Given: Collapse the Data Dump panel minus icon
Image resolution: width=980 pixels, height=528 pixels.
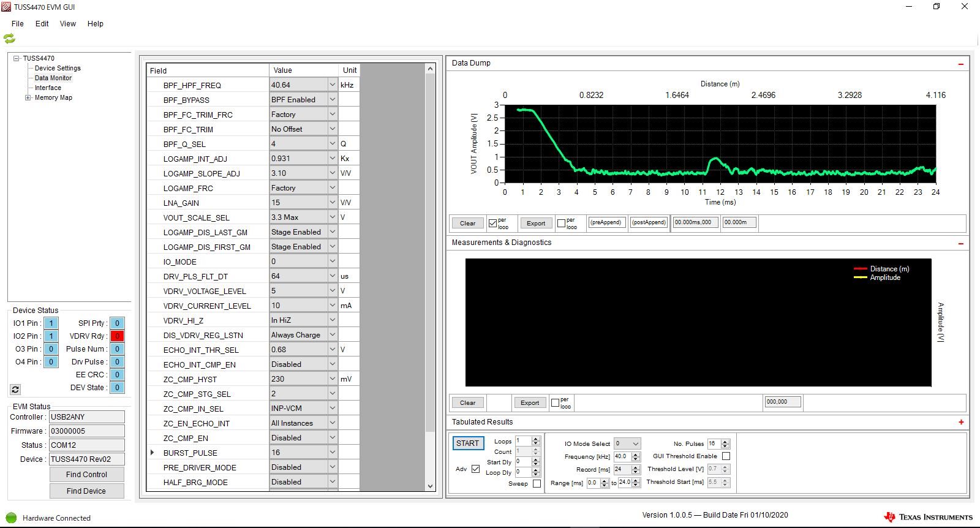Looking at the screenshot, I should [960, 64].
